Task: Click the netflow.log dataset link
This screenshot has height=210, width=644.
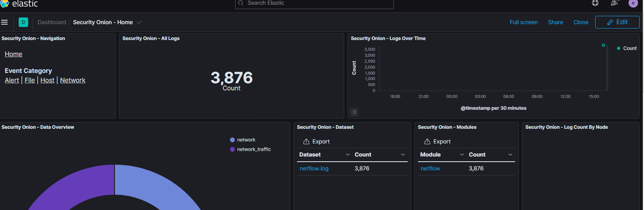Action: 314,168
